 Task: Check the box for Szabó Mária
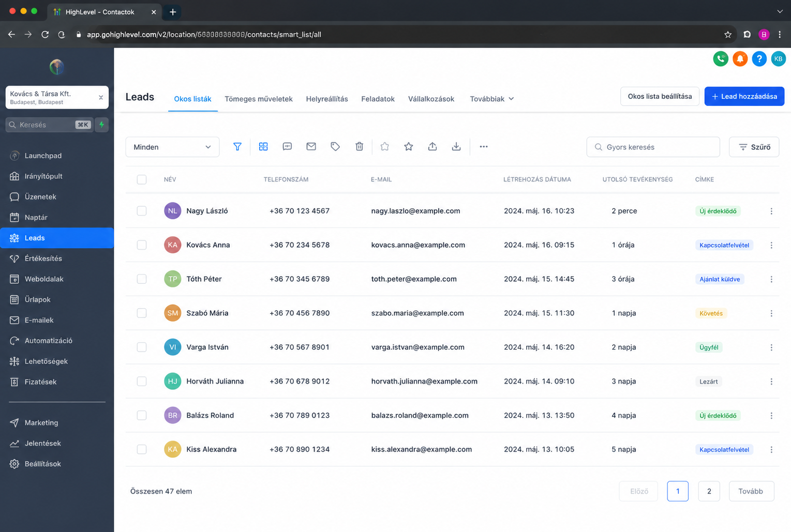tap(142, 313)
